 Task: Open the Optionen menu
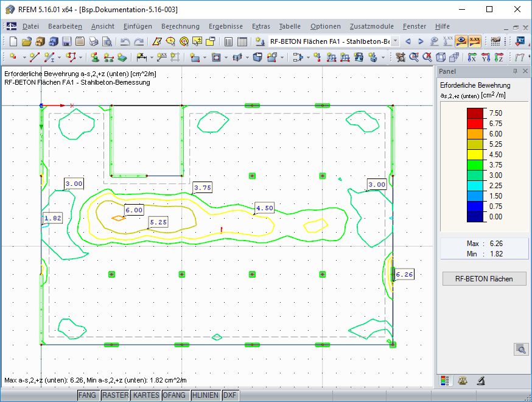click(326, 26)
